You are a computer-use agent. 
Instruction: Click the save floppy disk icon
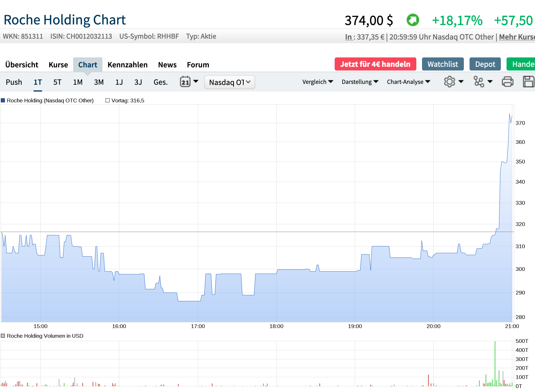click(528, 82)
